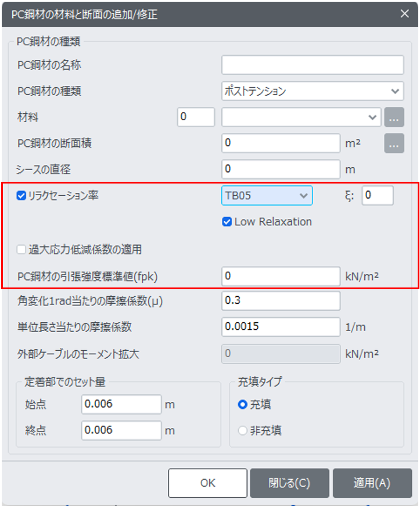Screen dimensions: 420x507
Task: Expand the 材料 selection dropdown
Action: tap(301, 117)
